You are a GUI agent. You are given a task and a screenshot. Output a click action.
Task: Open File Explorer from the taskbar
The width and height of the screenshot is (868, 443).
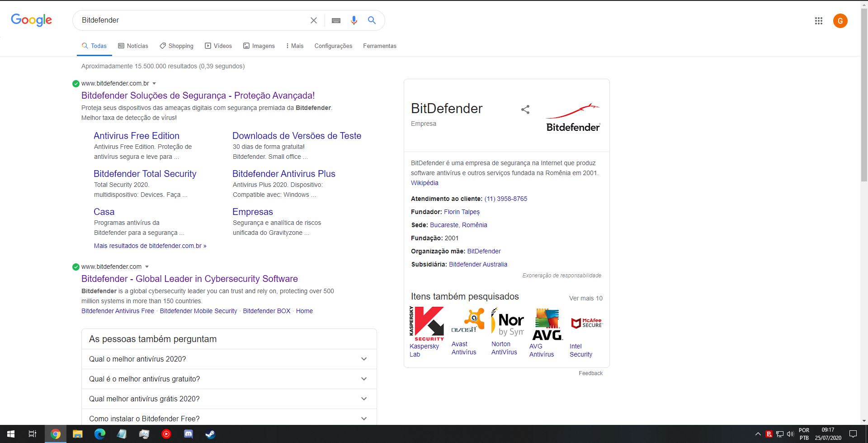coord(77,434)
